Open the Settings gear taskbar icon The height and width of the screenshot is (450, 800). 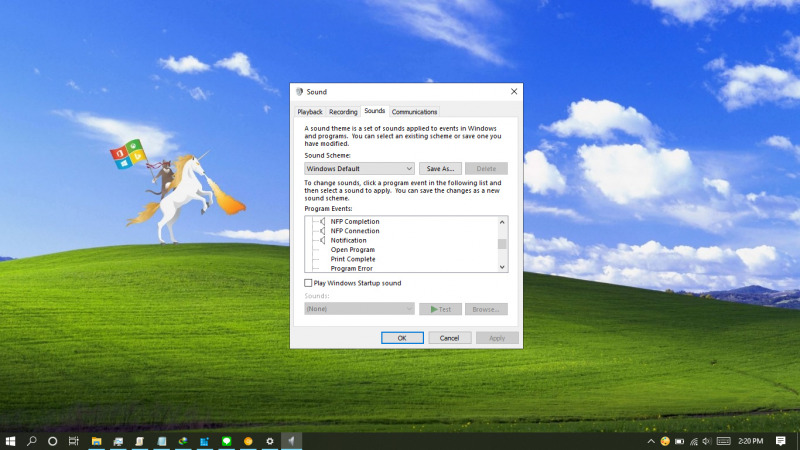click(269, 441)
